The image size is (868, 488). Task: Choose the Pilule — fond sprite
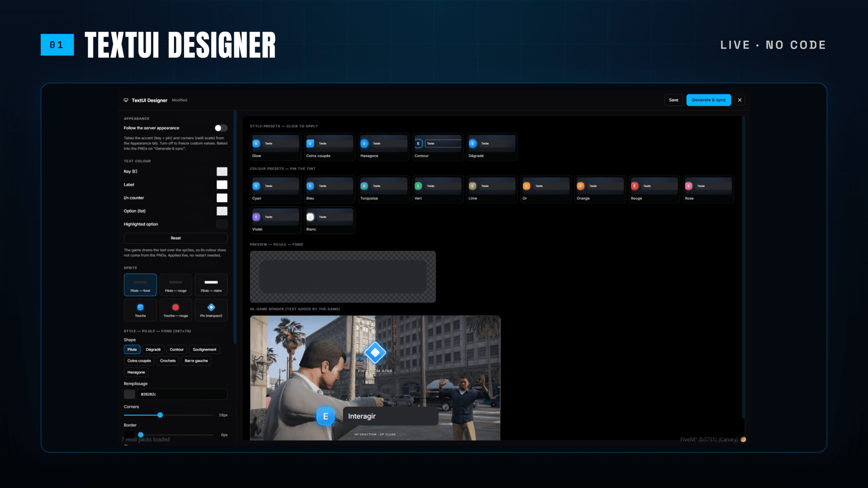140,285
